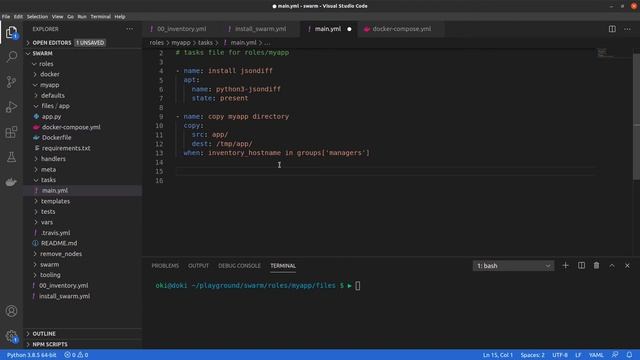Open the File menu
The height and width of the screenshot is (360, 640).
click(6, 17)
